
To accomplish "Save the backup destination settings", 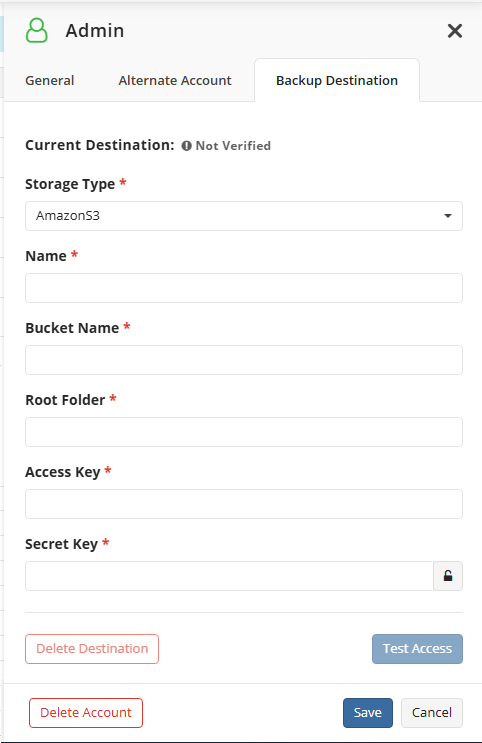I will [x=368, y=713].
